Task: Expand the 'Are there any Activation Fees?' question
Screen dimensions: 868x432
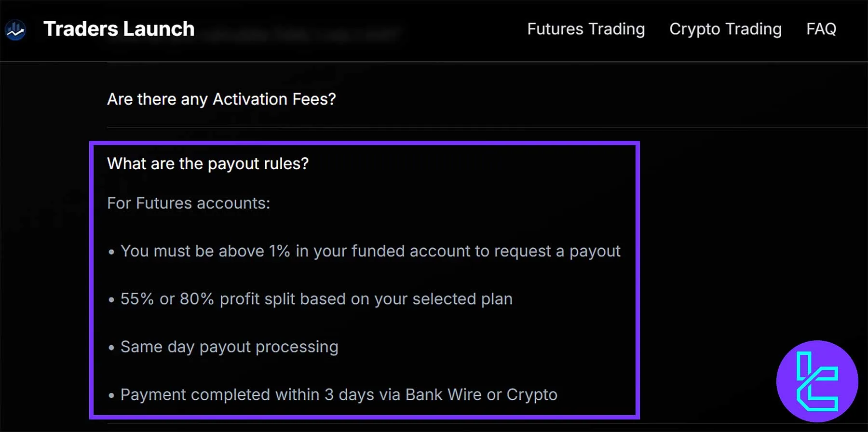Action: [x=221, y=99]
